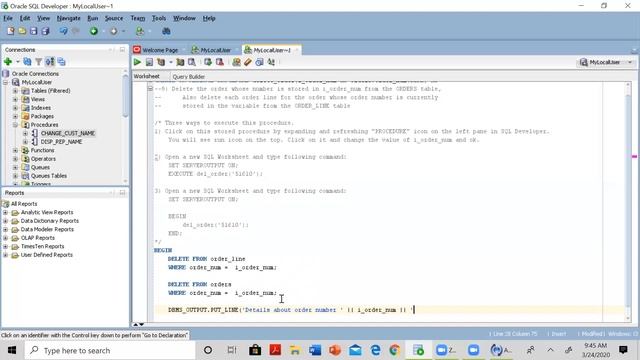Expand the Packages node
Image resolution: width=640 pixels, height=360 pixels.
coord(15,116)
